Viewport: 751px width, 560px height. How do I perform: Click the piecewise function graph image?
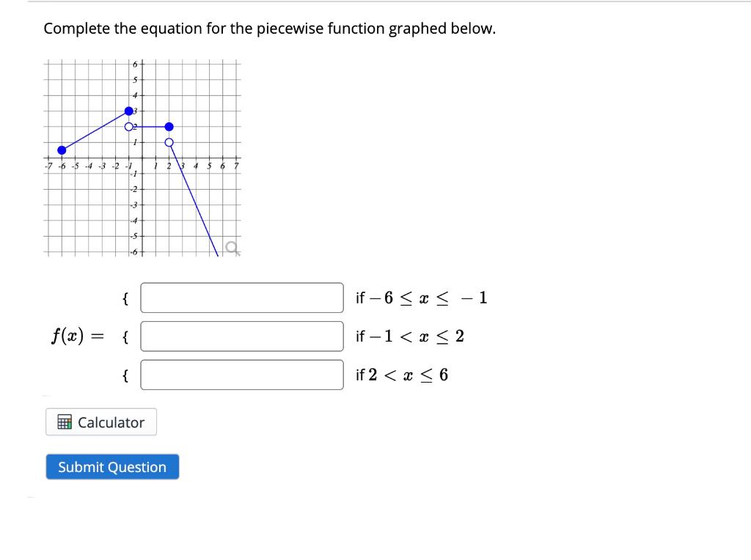coord(143,158)
